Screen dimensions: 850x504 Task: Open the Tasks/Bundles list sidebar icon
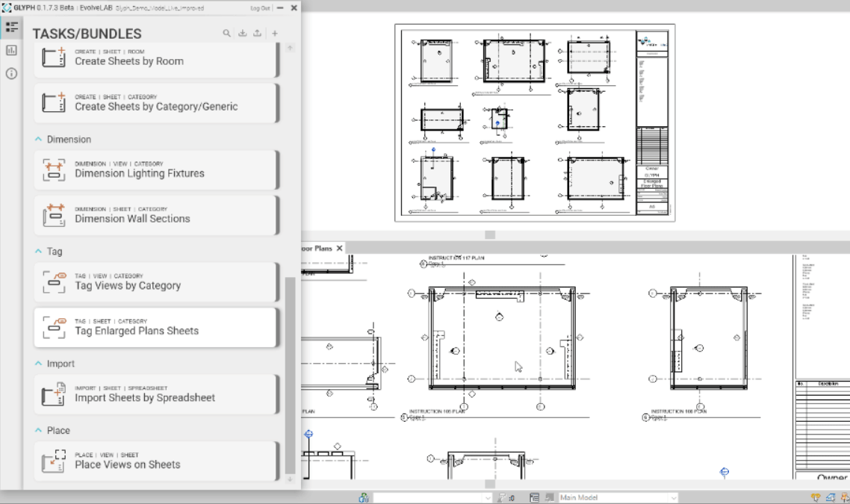click(x=11, y=27)
